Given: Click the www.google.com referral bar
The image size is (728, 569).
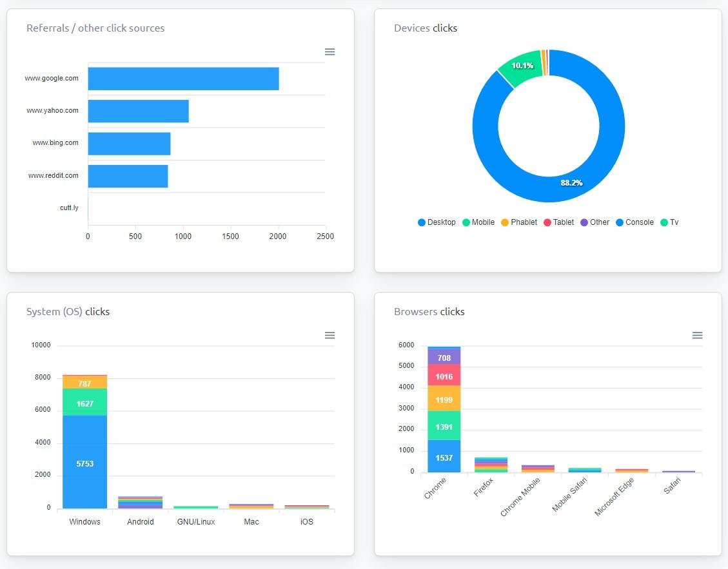Looking at the screenshot, I should (x=183, y=79).
